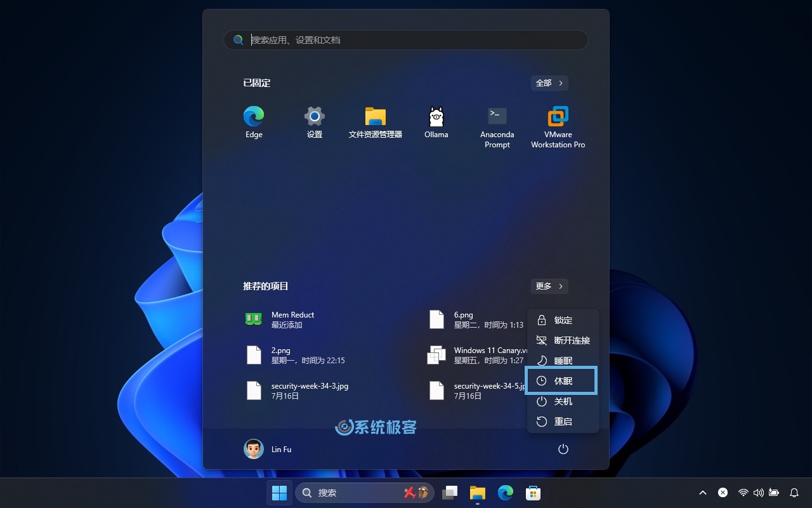812x508 pixels.
Task: Start VMware Workstation Pro
Action: click(558, 128)
